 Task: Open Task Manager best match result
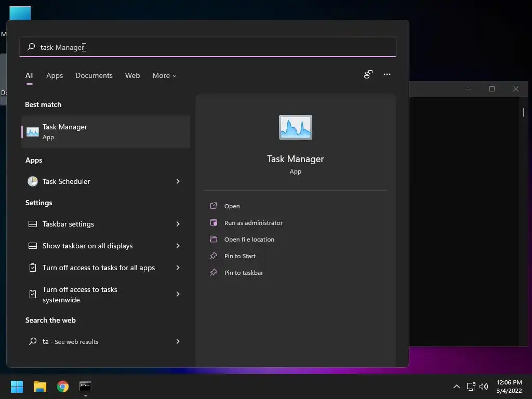tap(105, 131)
